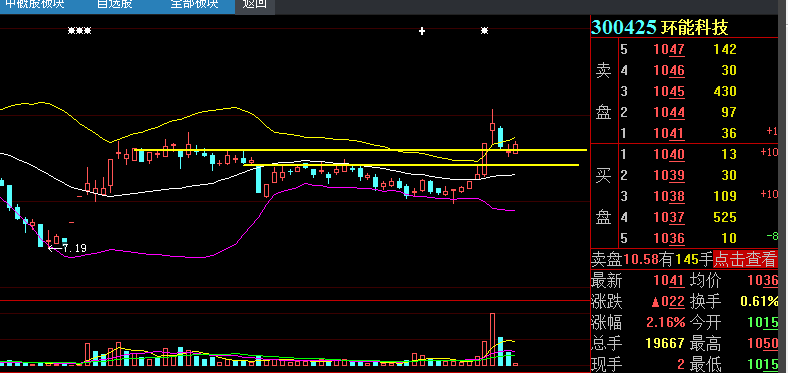
Task: Click the plus marker above the chart
Action: pyautogui.click(x=422, y=31)
